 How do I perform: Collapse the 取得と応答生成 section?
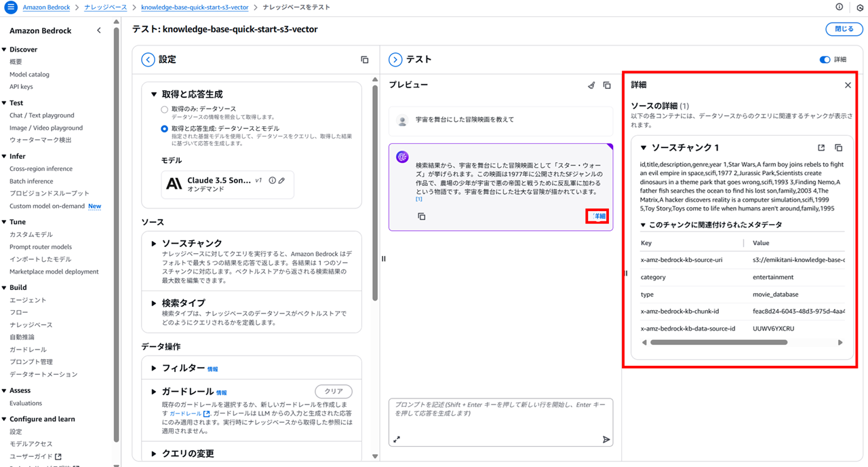pos(154,94)
